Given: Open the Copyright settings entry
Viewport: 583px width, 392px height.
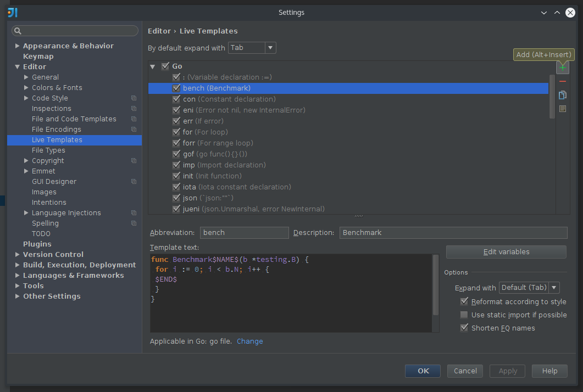Looking at the screenshot, I should click(x=48, y=160).
